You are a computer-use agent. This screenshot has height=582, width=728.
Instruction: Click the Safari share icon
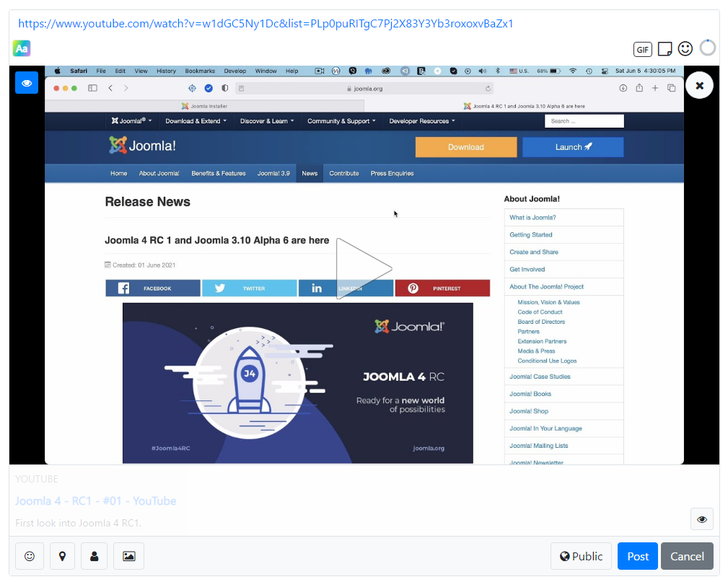tap(639, 88)
